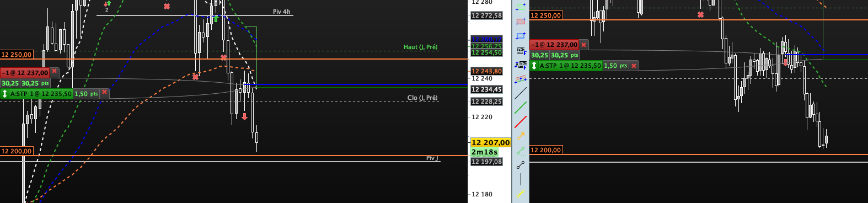The image size is (868, 203).
Task: Grab the stop order move arrows on right chart
Action: (534, 66)
